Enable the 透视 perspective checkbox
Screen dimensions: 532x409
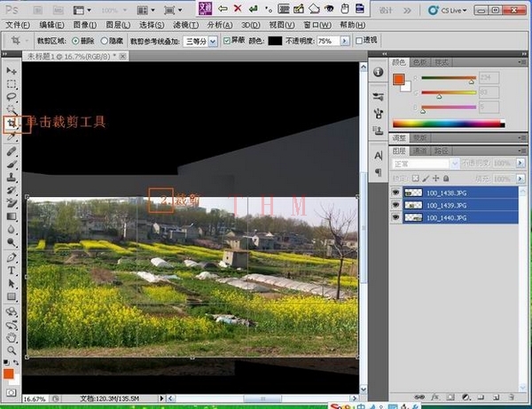pyautogui.click(x=359, y=41)
